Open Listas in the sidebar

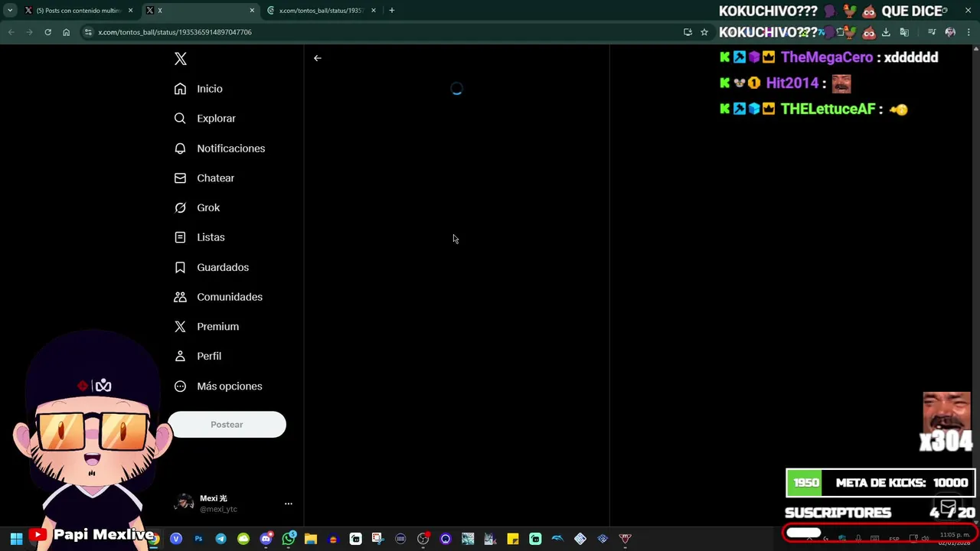click(x=199, y=237)
